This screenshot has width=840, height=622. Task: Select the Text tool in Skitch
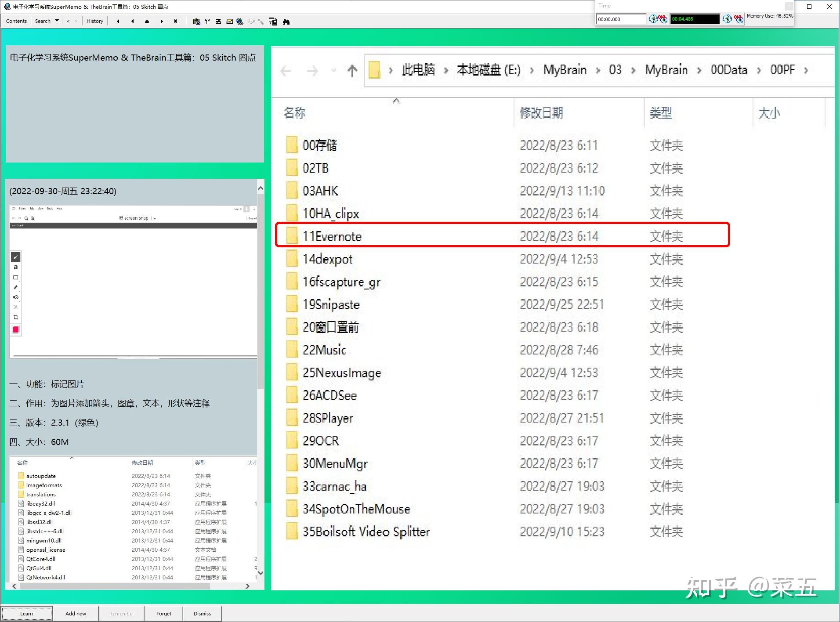[x=15, y=268]
